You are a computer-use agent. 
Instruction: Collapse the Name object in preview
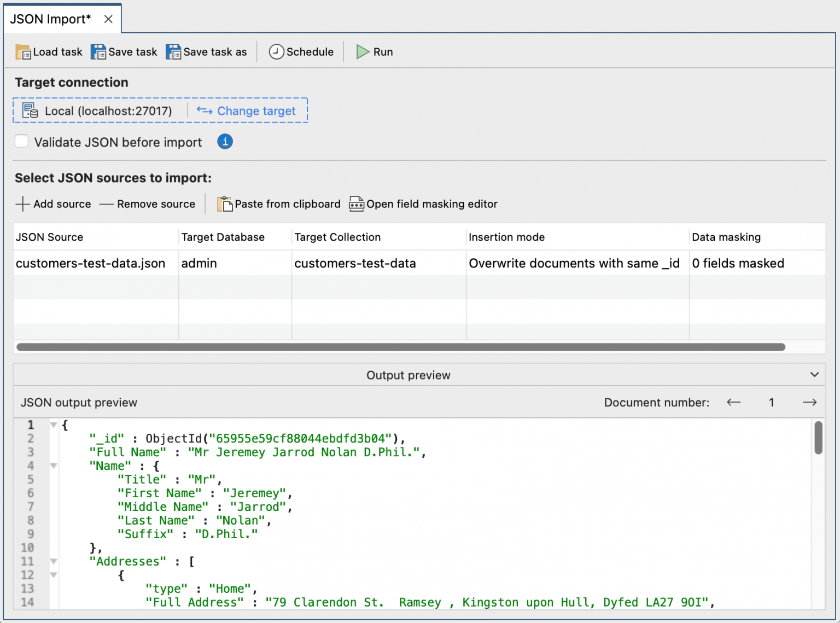[x=53, y=465]
